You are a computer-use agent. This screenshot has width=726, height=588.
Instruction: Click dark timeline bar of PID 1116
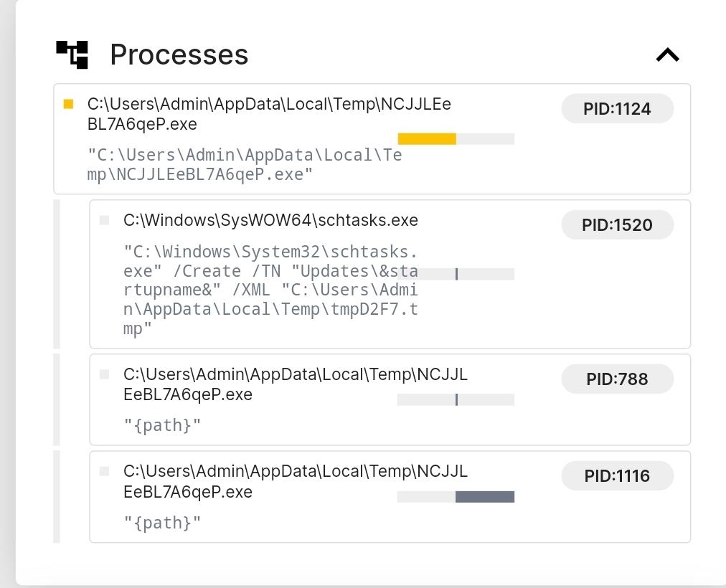[485, 497]
